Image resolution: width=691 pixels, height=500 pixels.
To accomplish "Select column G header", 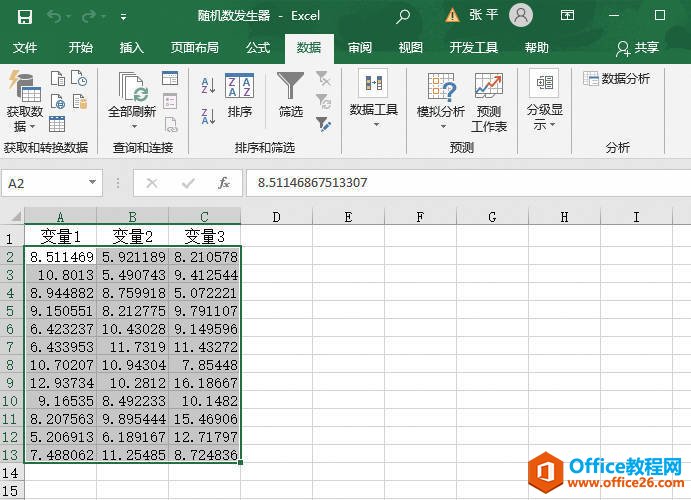I will pos(492,217).
